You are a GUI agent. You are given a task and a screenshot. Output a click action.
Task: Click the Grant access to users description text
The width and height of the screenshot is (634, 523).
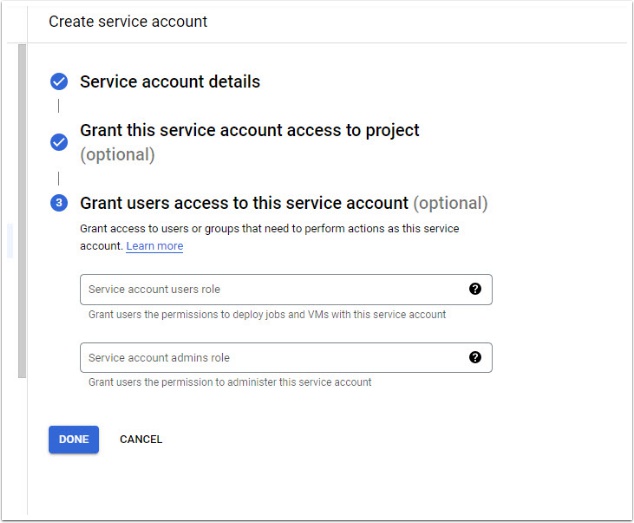coord(269,229)
